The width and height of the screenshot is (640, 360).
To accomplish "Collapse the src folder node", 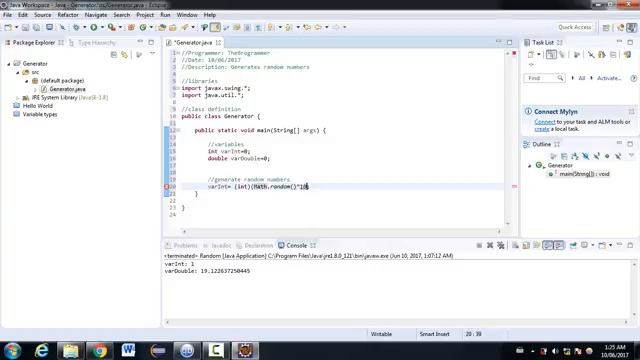I will pyautogui.click(x=18, y=72).
